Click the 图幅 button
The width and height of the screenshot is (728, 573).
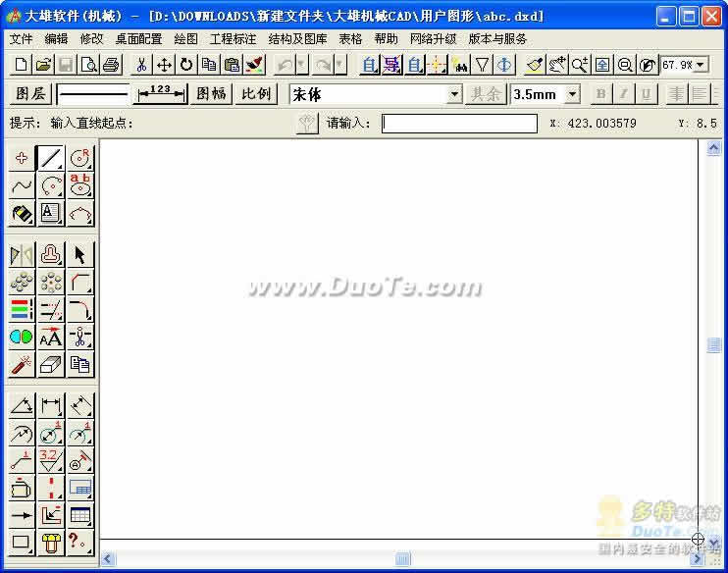point(211,94)
